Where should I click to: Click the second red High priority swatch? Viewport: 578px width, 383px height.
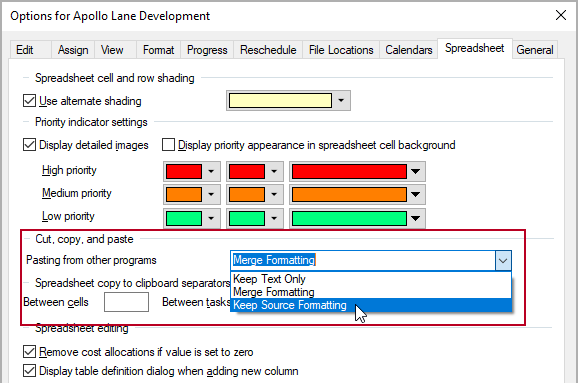(x=247, y=171)
